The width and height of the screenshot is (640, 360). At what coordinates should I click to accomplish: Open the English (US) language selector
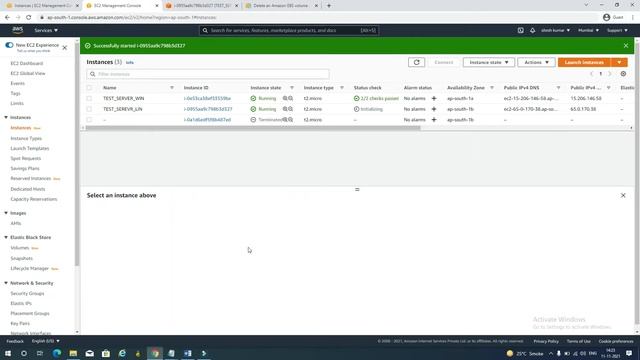point(46,341)
